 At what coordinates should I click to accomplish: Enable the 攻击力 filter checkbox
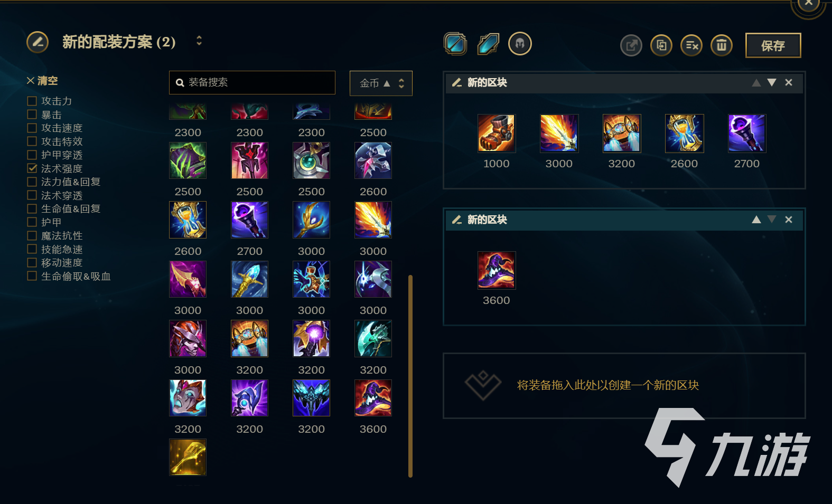(x=32, y=101)
